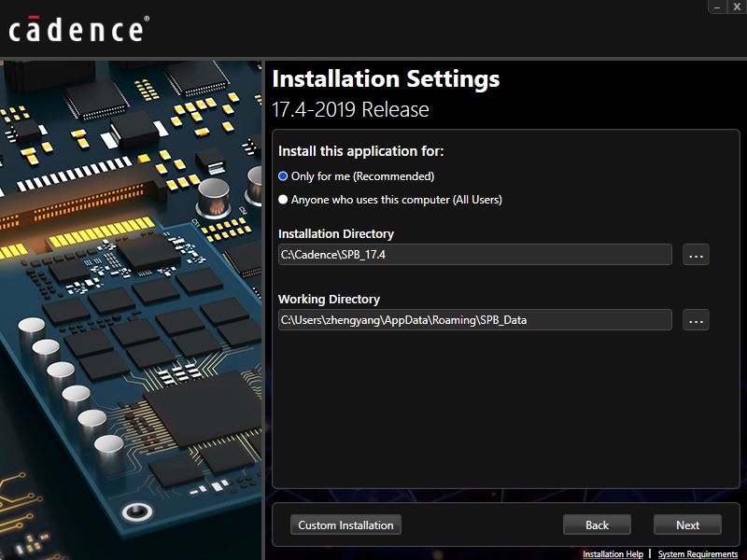
Task: Click the Installation Directory path field
Action: click(475, 255)
